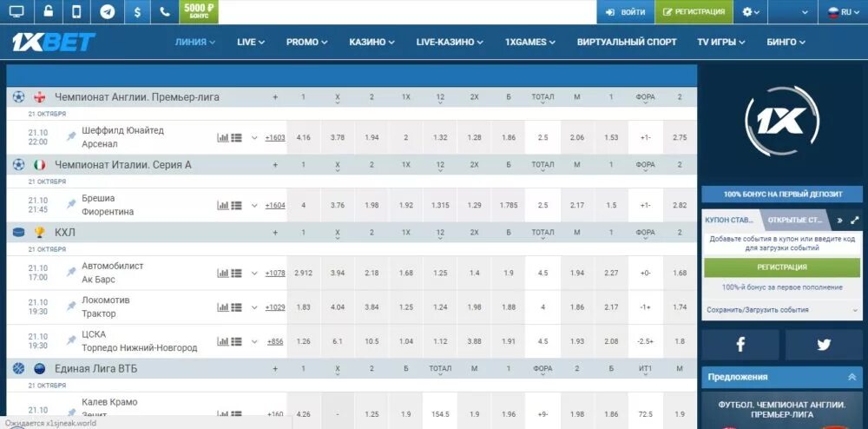The height and width of the screenshot is (429, 868).
Task: Expand Сохранить/Загрузить события dropdown
Action: (782, 310)
